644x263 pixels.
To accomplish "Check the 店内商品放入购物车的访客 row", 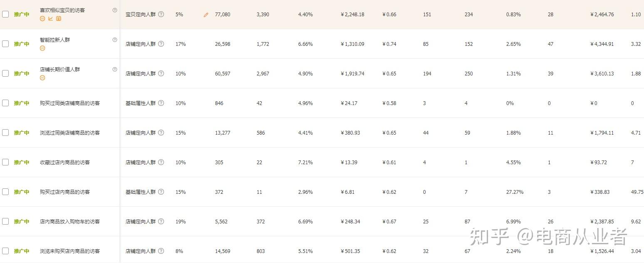I will coord(5,221).
